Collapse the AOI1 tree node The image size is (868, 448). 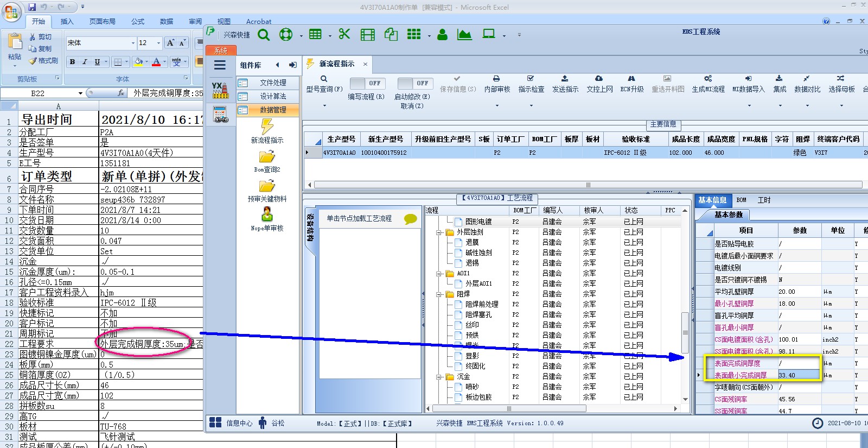click(x=439, y=274)
